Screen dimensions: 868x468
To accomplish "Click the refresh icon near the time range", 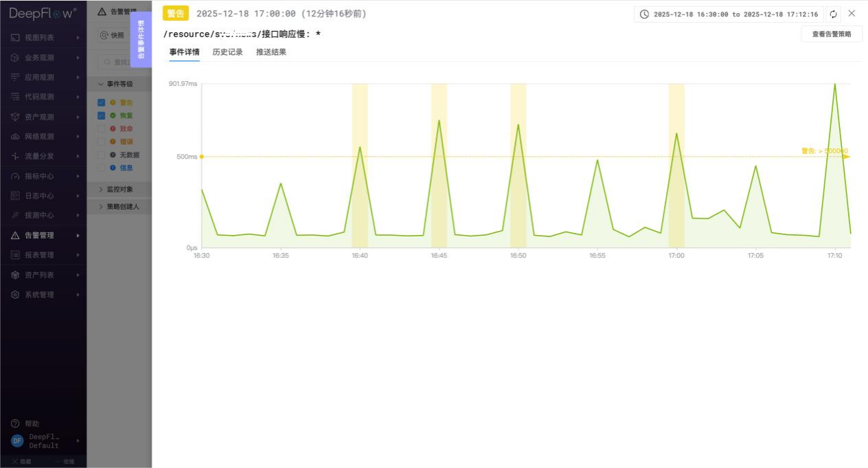I will pyautogui.click(x=833, y=14).
